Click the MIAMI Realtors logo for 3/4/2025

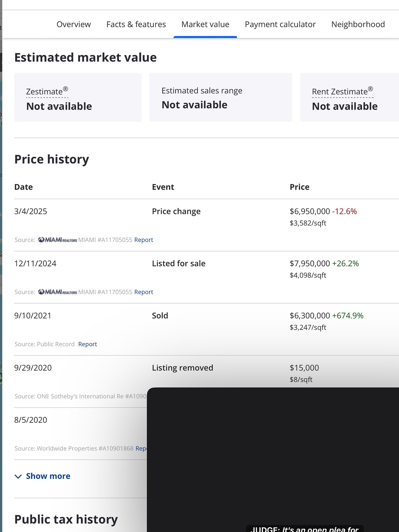(58, 240)
